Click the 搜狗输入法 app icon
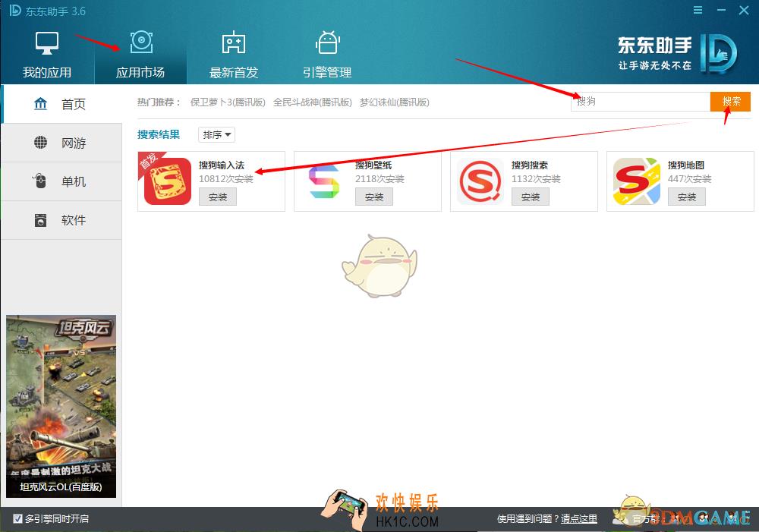 click(x=168, y=181)
